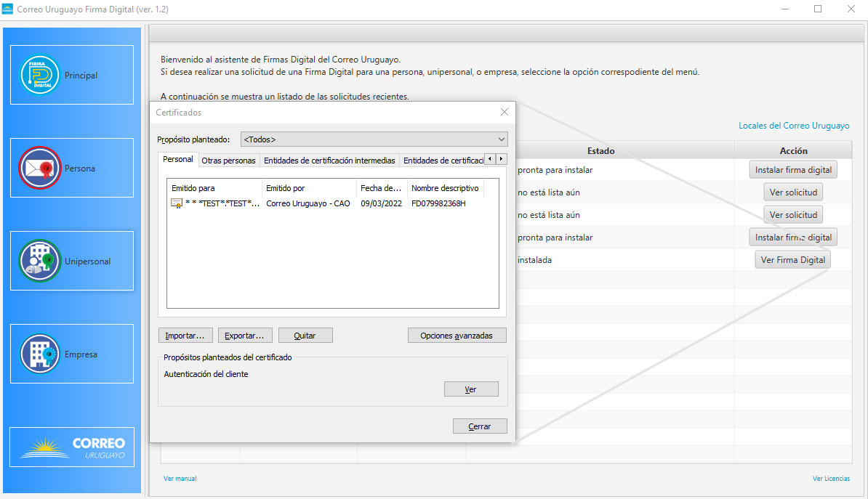Screen dimensions: 868x499
Task: Click the Quitar button
Action: point(305,336)
